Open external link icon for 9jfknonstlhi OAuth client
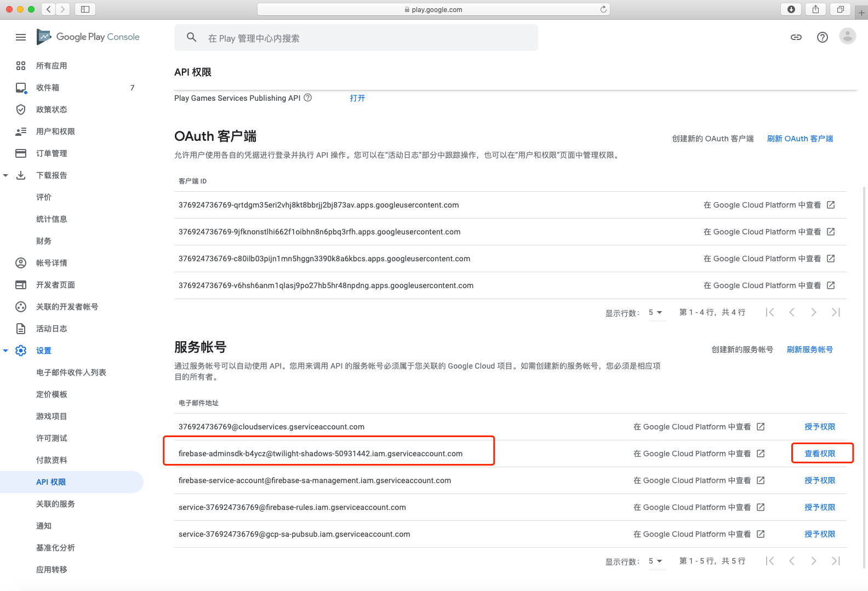Image resolution: width=868 pixels, height=591 pixels. tap(831, 232)
